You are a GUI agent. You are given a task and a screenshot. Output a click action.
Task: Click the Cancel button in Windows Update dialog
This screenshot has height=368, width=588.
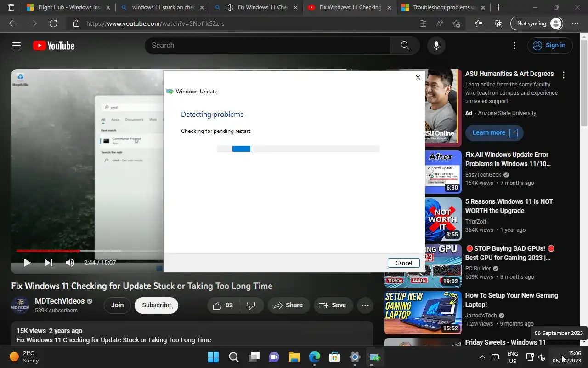(404, 263)
